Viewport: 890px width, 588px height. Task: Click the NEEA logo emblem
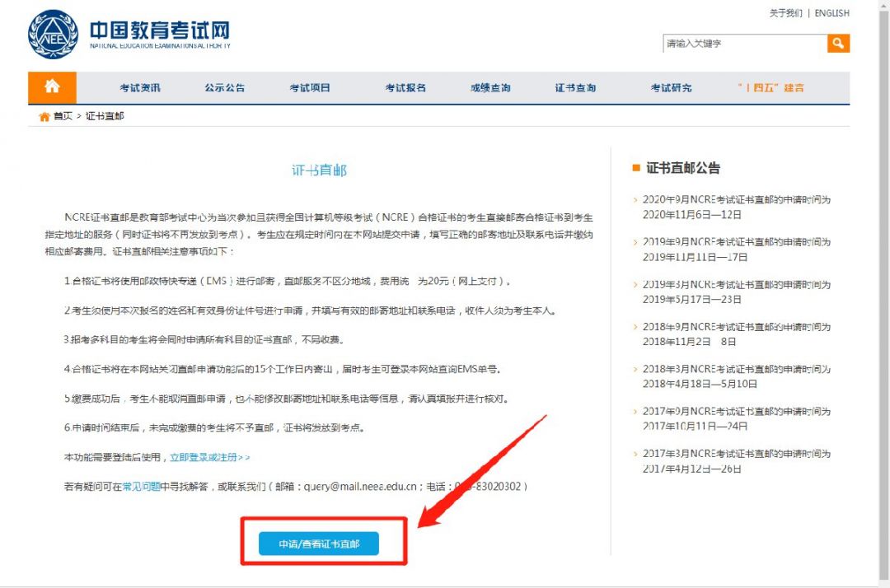[53, 34]
